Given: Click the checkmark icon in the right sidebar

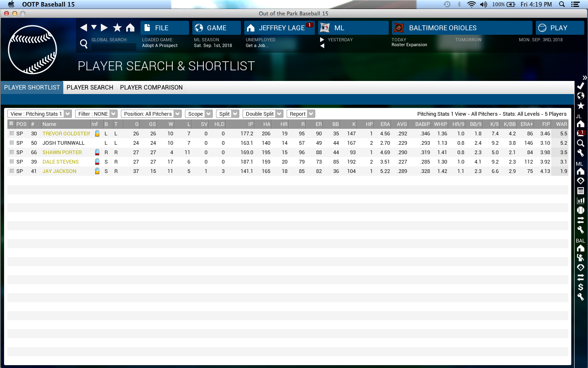Looking at the screenshot, I should point(580,86).
